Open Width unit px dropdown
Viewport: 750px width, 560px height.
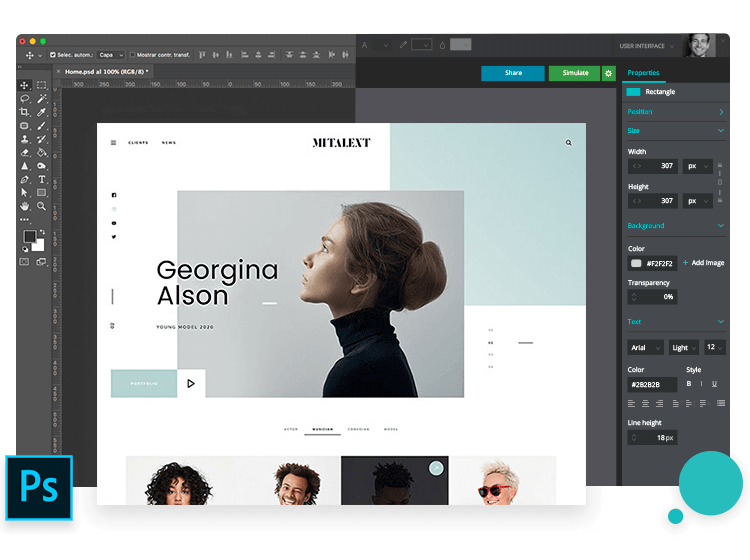(x=697, y=166)
